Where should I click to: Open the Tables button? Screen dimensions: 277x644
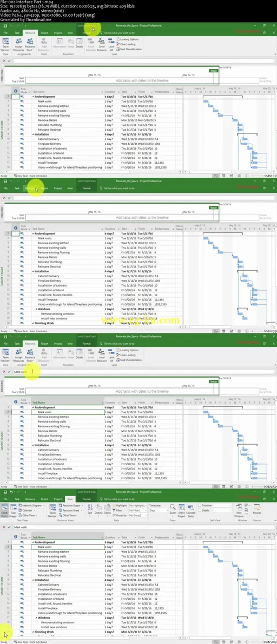[107, 509]
